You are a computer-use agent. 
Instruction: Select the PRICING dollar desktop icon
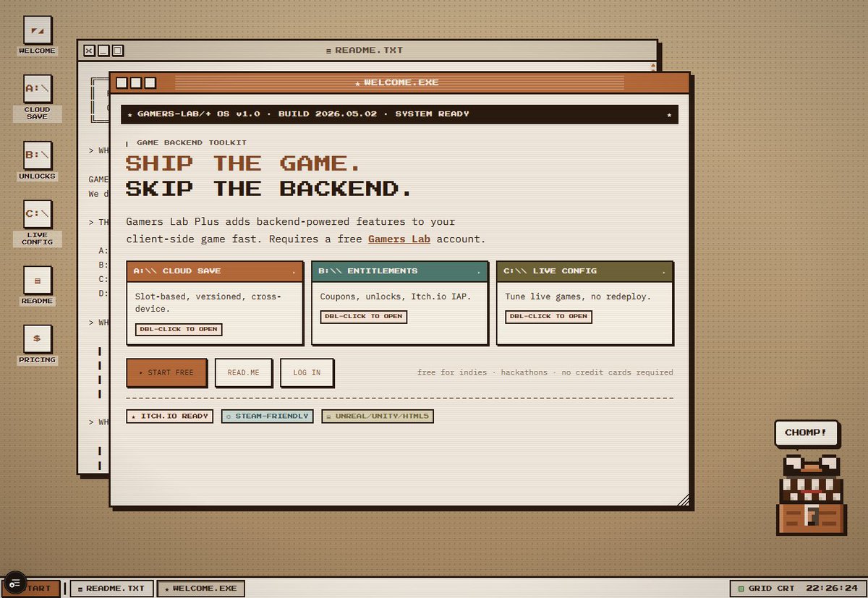38,345
